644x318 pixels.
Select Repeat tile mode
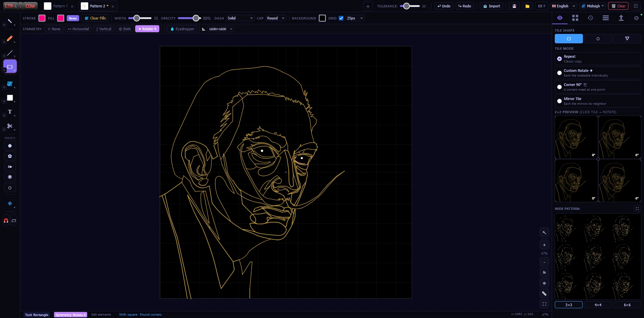598,59
